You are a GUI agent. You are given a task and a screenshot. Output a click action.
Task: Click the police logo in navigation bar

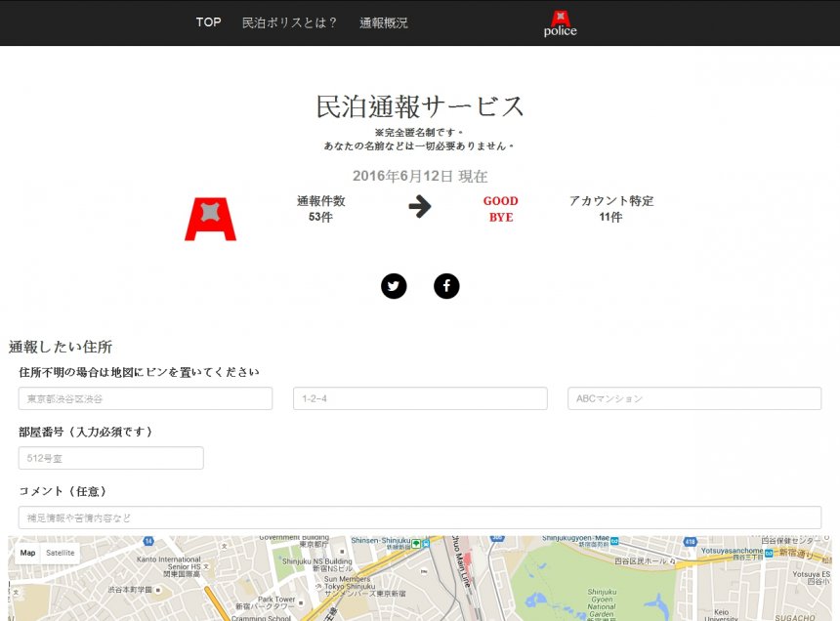560,23
